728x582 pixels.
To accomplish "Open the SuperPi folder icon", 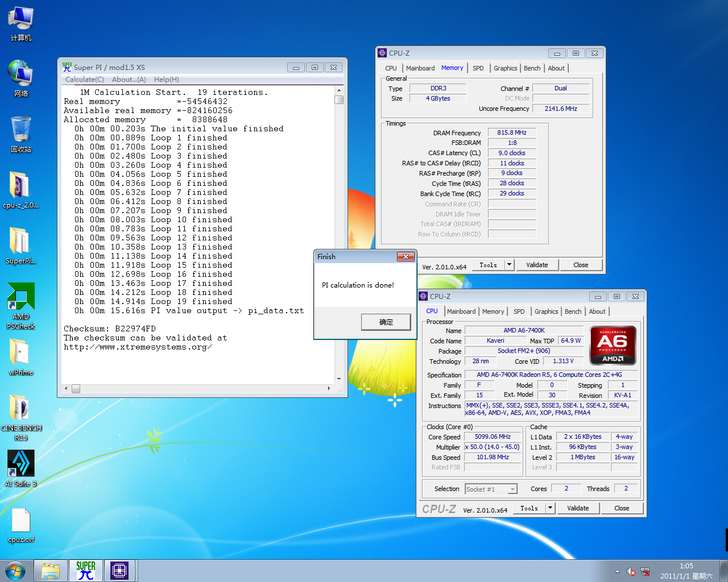I will (x=21, y=246).
